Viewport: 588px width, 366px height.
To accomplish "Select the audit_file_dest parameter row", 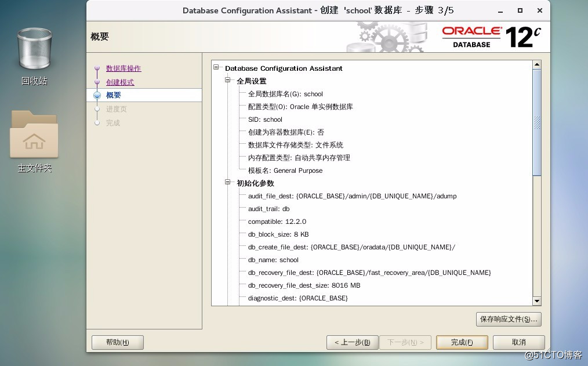I will (x=352, y=195).
